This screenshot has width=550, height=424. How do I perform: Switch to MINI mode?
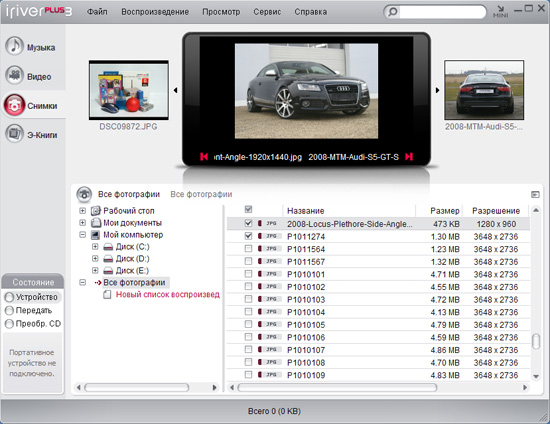[501, 12]
